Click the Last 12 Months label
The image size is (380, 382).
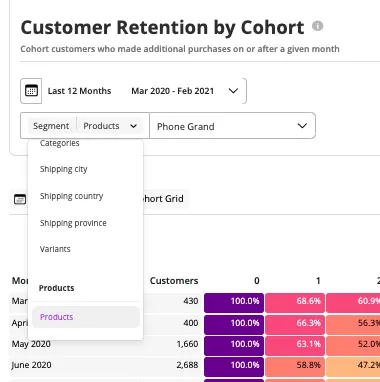(79, 91)
